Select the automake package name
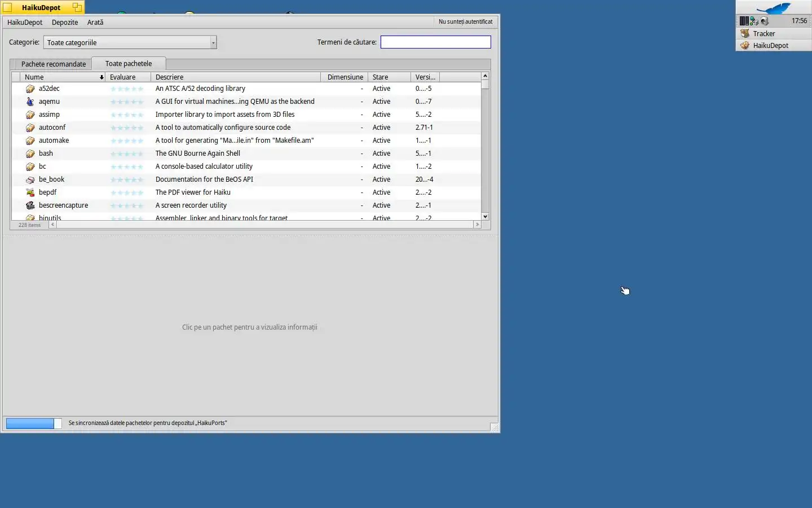Viewport: 812px width, 508px height. pos(54,141)
